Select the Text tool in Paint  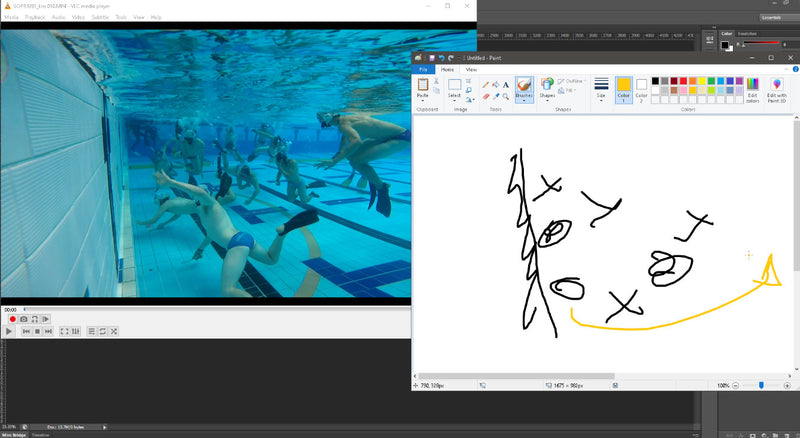[506, 85]
